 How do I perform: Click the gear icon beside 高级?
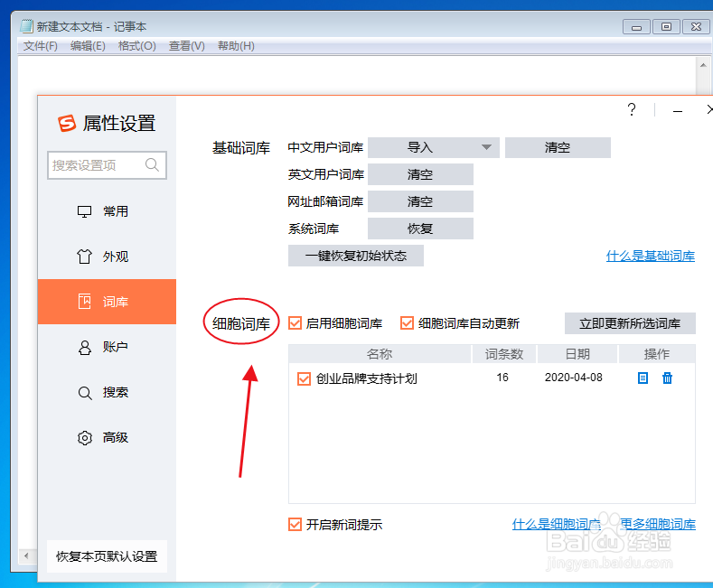click(x=85, y=437)
